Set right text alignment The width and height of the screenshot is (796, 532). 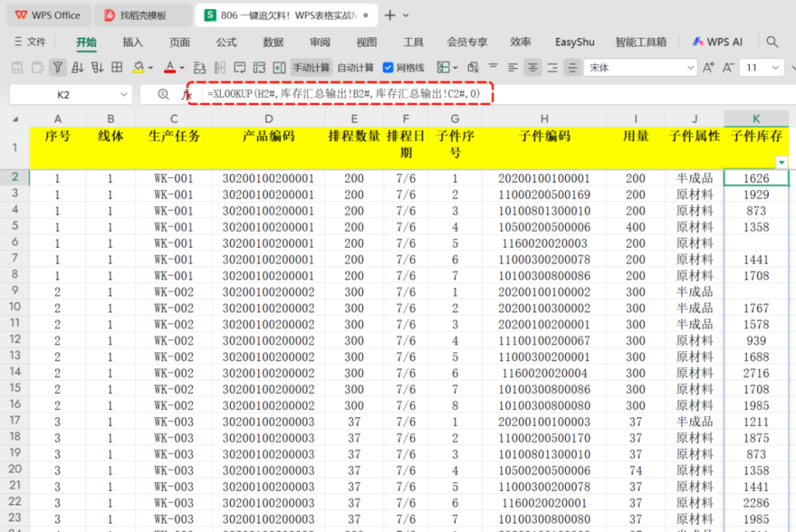click(553, 68)
